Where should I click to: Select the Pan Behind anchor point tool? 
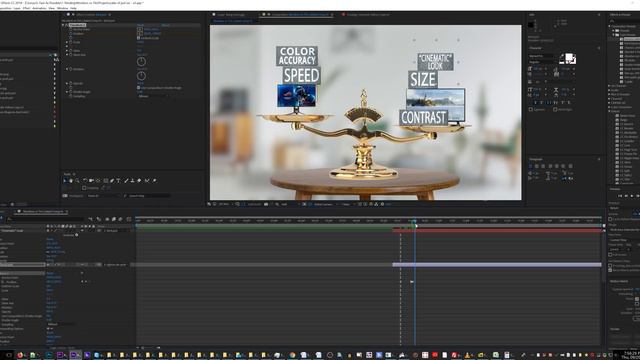[x=98, y=180]
